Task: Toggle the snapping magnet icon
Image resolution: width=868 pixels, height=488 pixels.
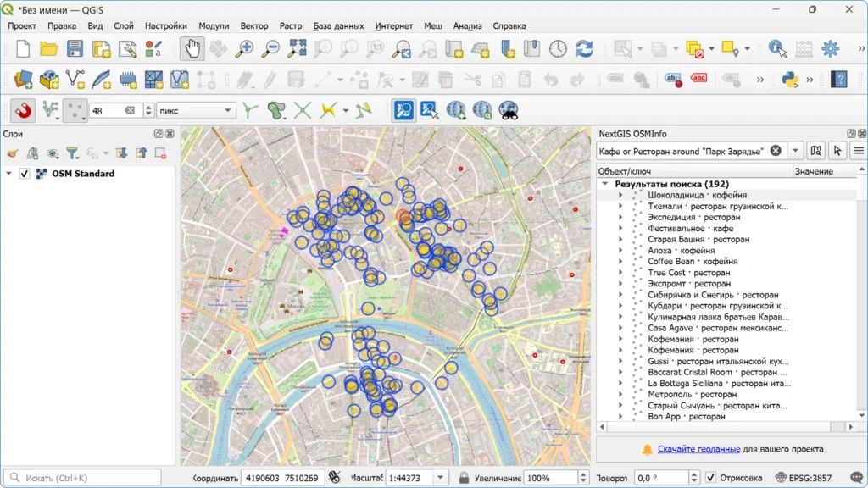Action: [x=23, y=110]
